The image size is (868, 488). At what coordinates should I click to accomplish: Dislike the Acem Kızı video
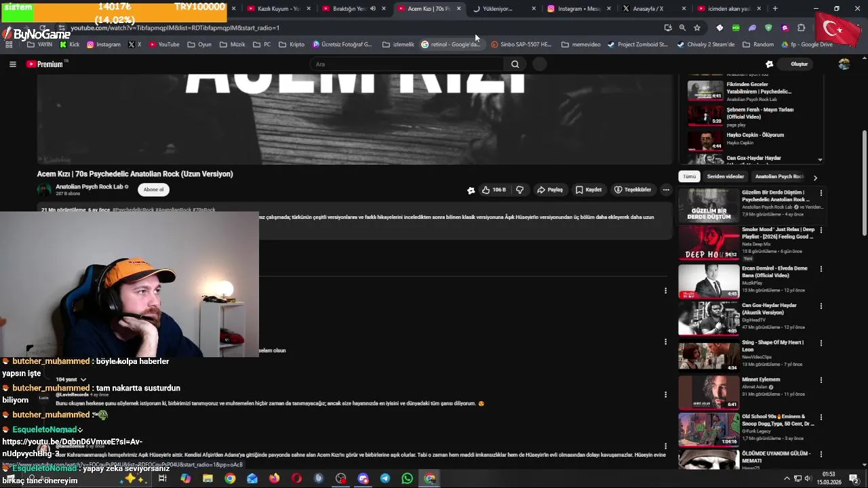click(x=519, y=190)
